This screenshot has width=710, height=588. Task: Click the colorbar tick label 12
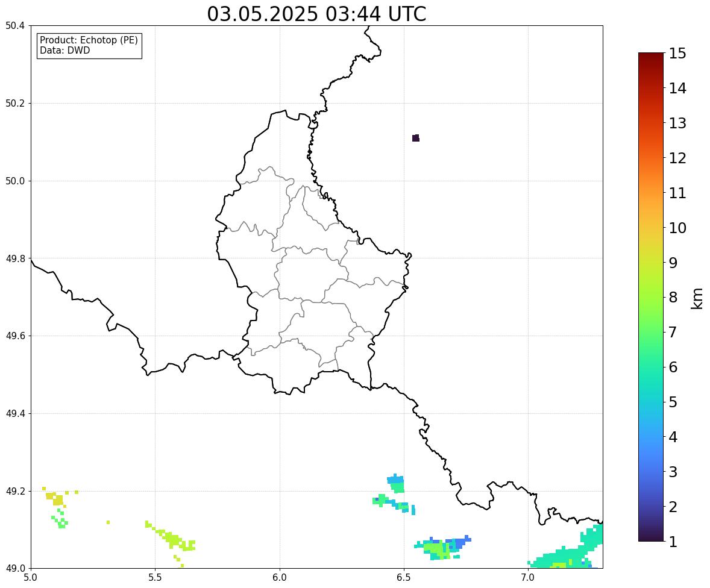coord(677,158)
